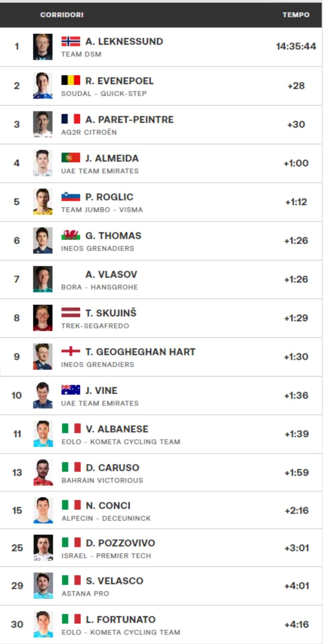Open the D. Pozzovivo rider name
The height and width of the screenshot is (644, 323).
(x=120, y=543)
